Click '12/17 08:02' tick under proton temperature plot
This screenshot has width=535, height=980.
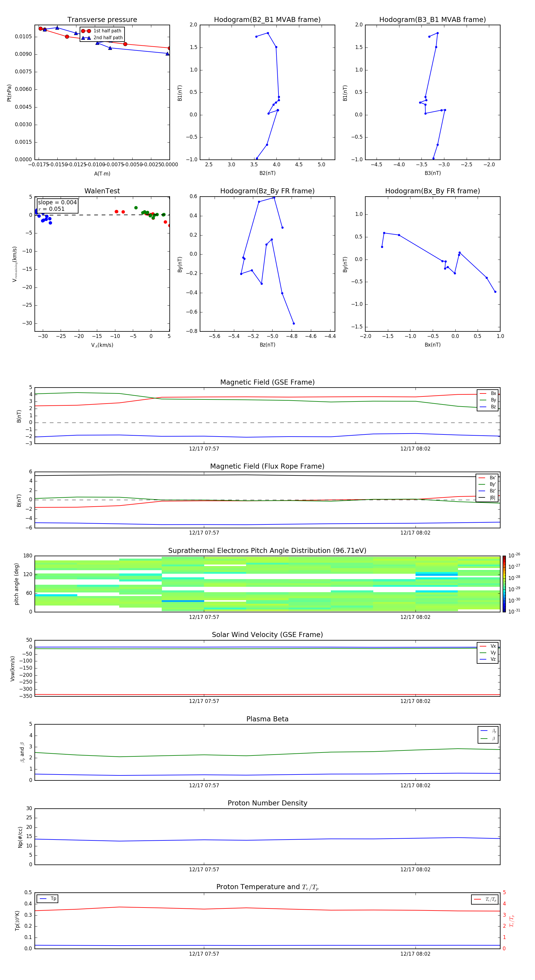point(416,954)
